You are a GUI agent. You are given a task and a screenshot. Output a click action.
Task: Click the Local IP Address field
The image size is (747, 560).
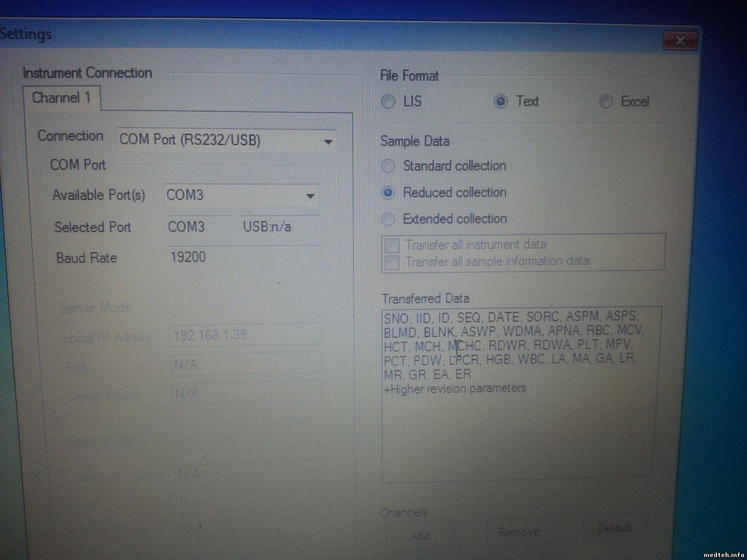tap(245, 335)
